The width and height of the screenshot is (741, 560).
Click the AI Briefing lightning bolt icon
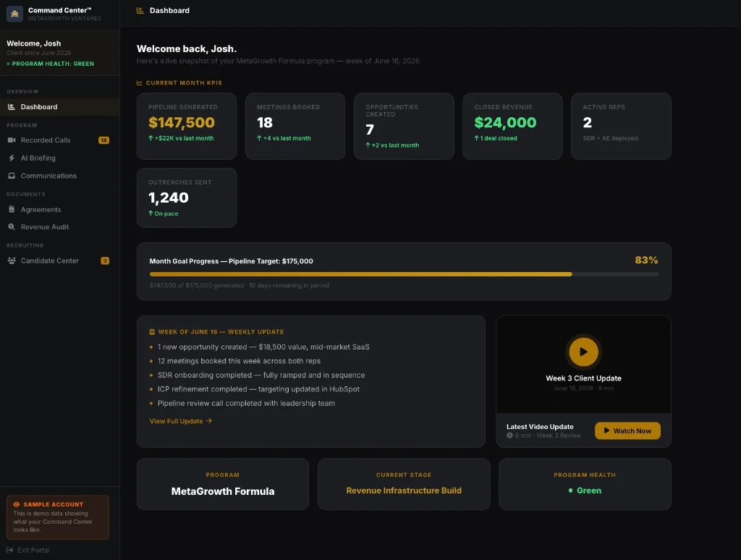[12, 158]
